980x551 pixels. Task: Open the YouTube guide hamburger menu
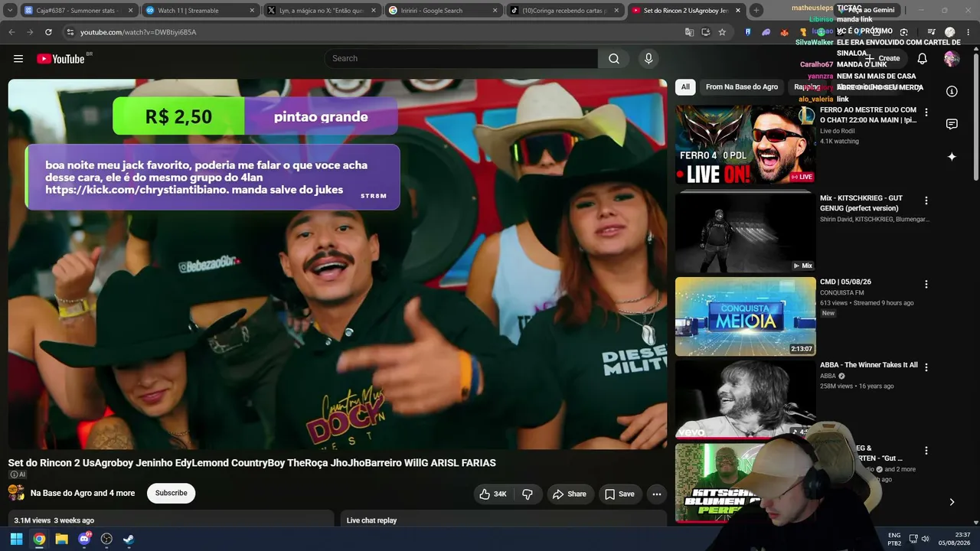[18, 59]
